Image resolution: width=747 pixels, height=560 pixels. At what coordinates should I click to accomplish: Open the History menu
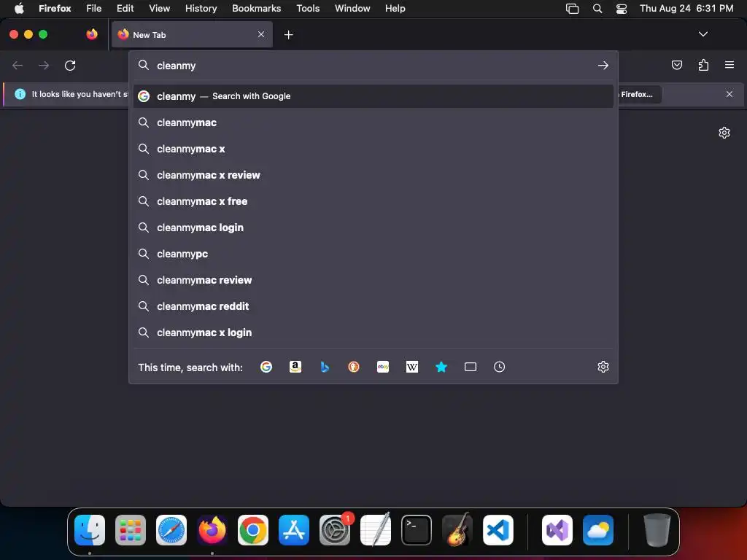[201, 8]
